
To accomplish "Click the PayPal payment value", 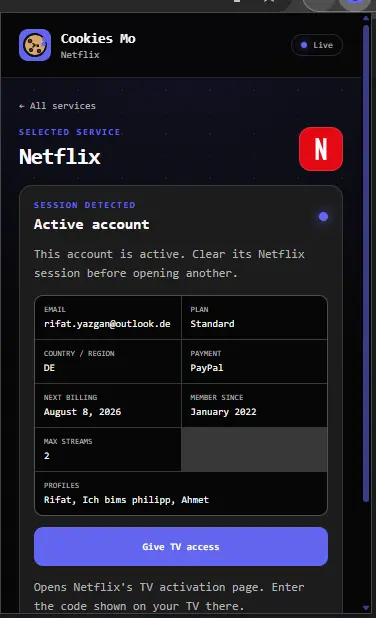I will (207, 368).
